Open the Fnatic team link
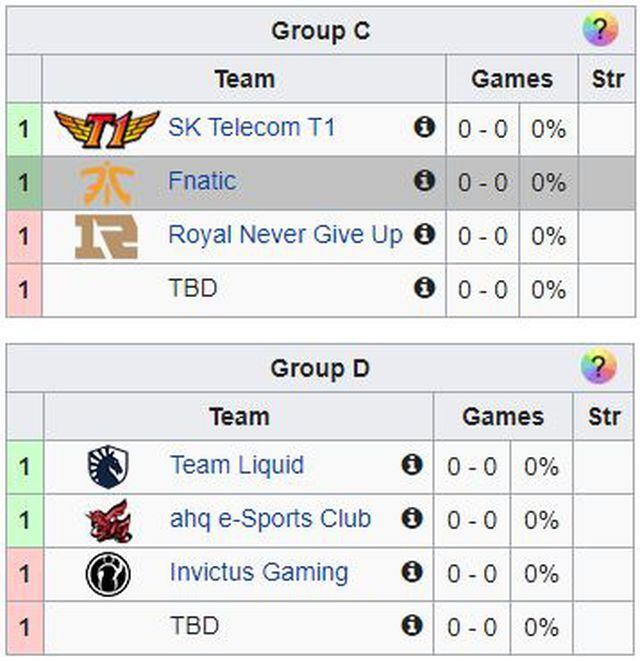This screenshot has width=640, height=661. point(202,181)
